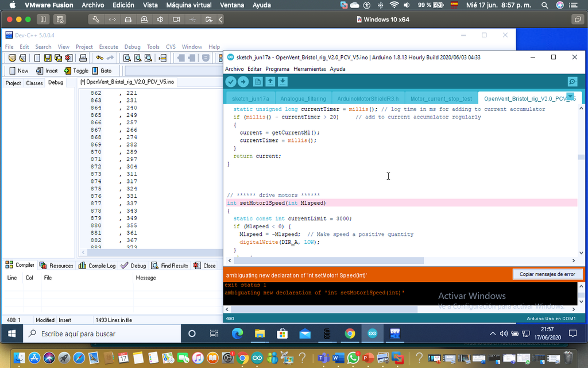Open the Dev-C++ Execute menu
Screen dimensions: 588x368
[109, 47]
